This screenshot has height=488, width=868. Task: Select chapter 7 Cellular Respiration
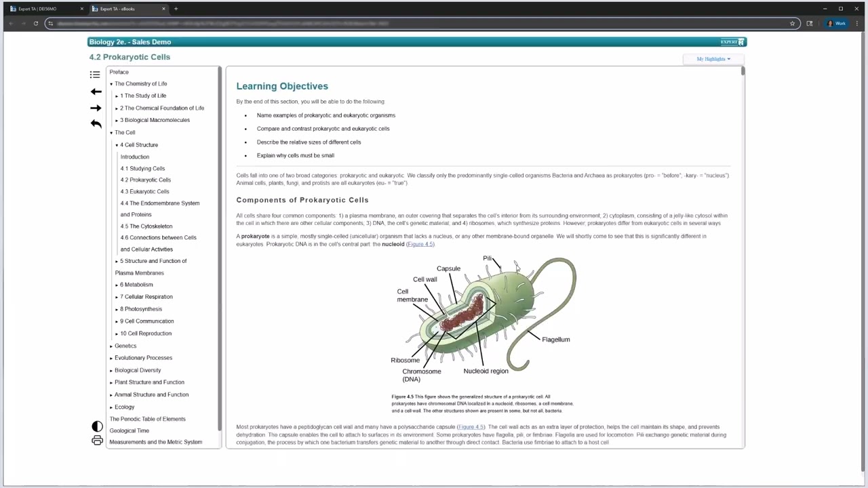pyautogui.click(x=146, y=297)
